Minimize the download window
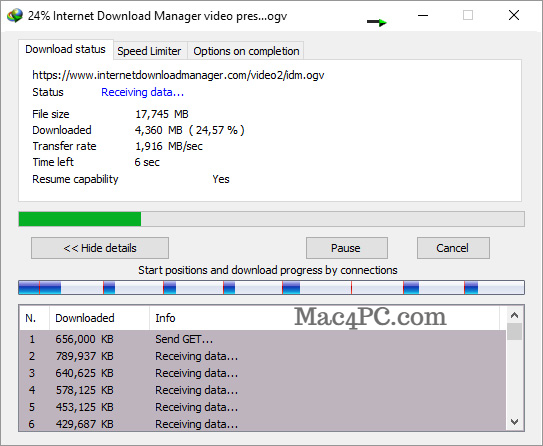543x446 pixels. (423, 15)
